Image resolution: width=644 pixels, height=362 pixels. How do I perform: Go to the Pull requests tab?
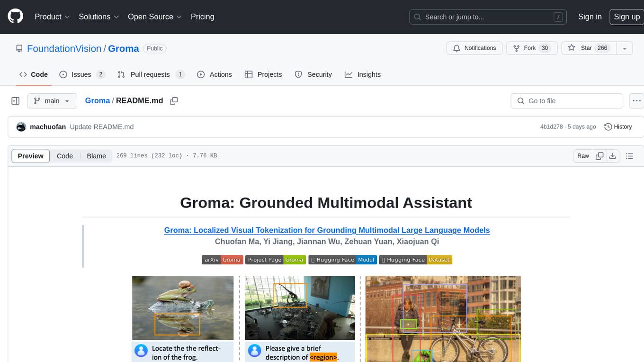(x=150, y=74)
